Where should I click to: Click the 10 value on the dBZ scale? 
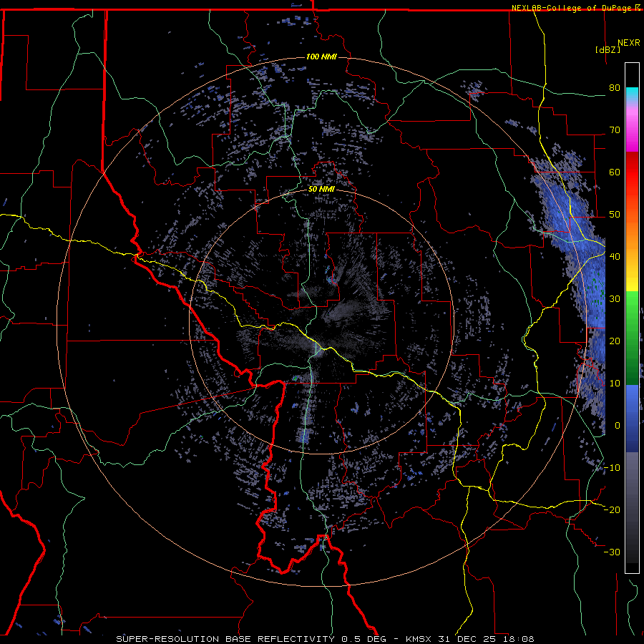point(615,384)
